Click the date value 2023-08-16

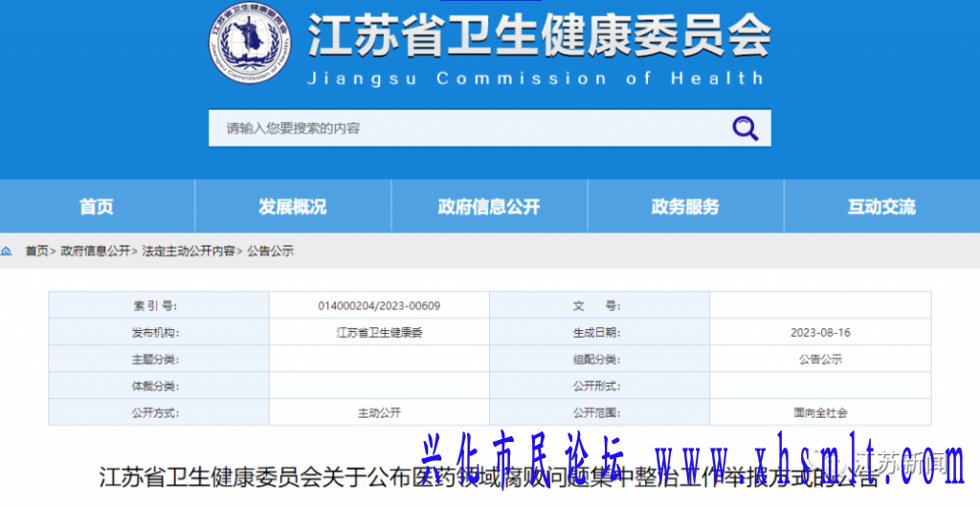pos(820,332)
